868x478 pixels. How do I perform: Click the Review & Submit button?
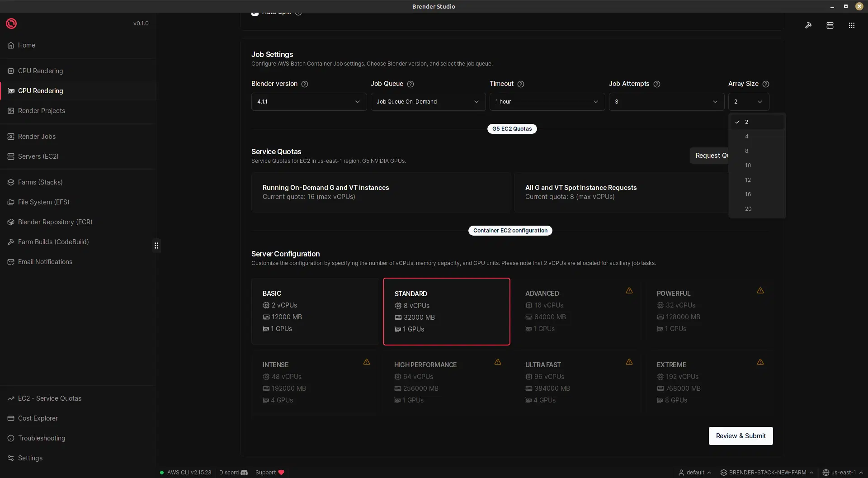741,435
